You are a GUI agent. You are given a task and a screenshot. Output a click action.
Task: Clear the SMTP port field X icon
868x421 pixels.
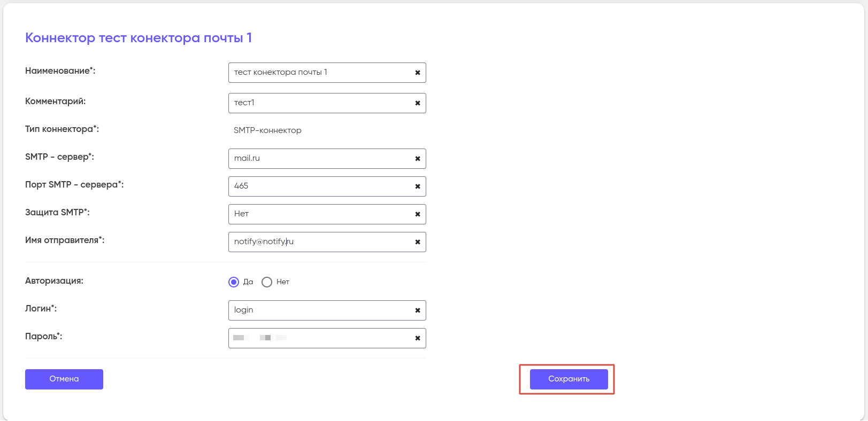pyautogui.click(x=418, y=186)
